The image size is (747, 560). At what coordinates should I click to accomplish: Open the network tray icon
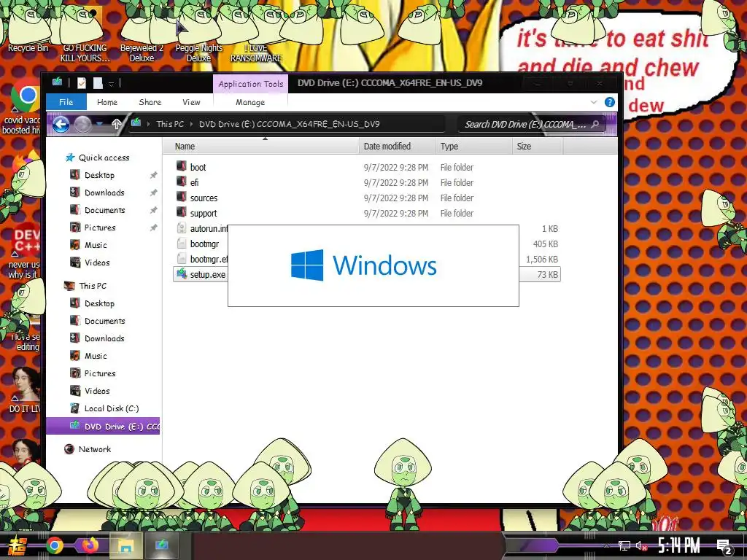624,545
